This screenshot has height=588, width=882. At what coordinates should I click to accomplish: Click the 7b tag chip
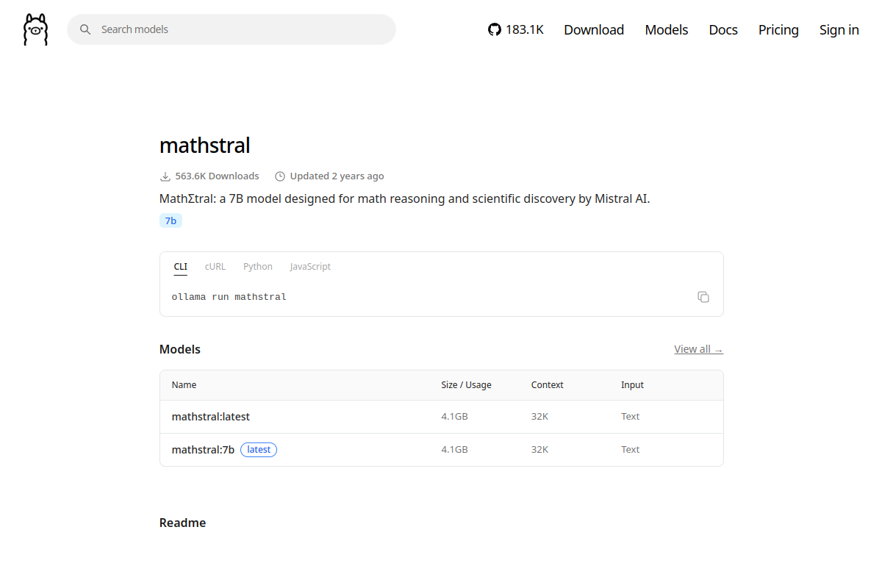[171, 220]
